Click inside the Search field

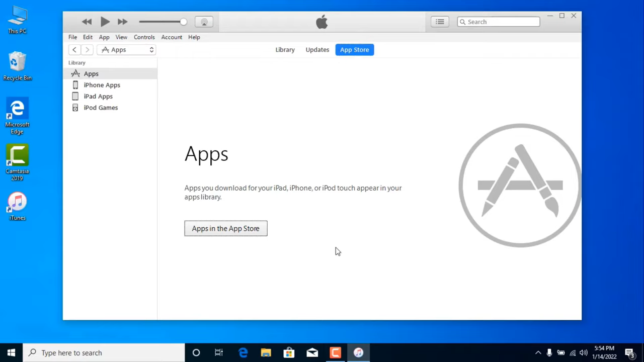pos(498,22)
